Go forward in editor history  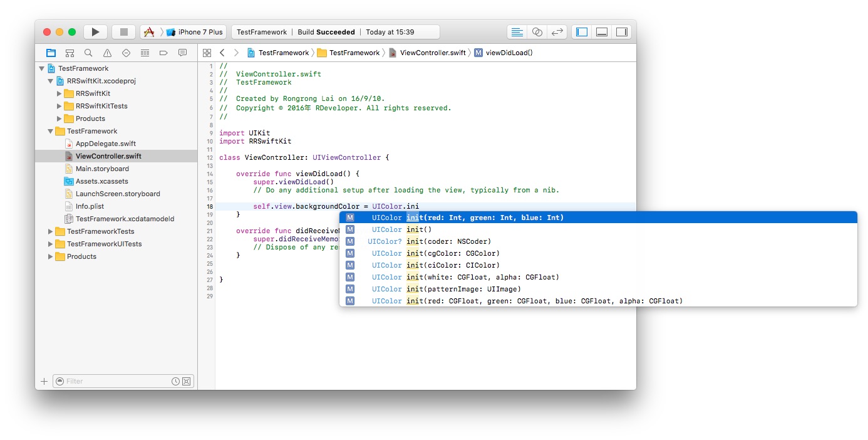click(236, 53)
